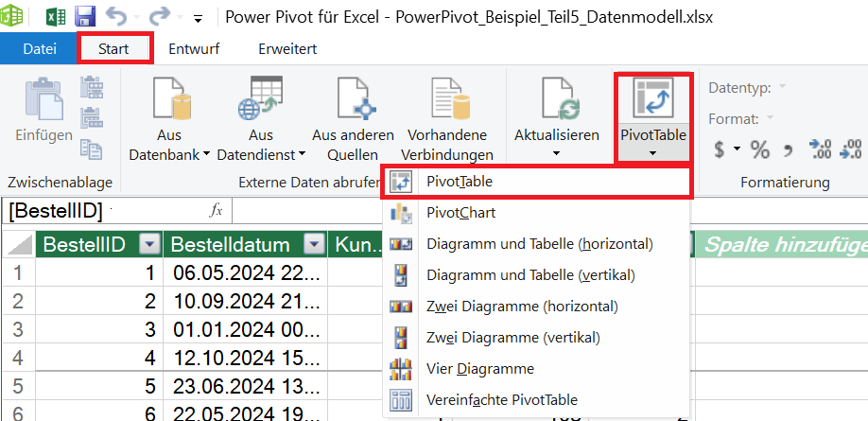Screen dimensions: 868x421
Task: Open the Datei tab
Action: tap(40, 49)
